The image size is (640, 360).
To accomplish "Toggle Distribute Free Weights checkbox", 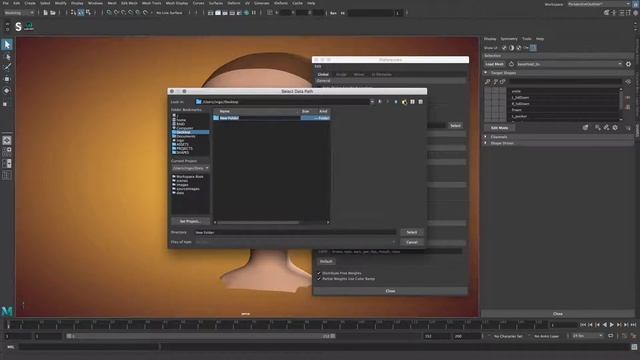I will [x=319, y=273].
